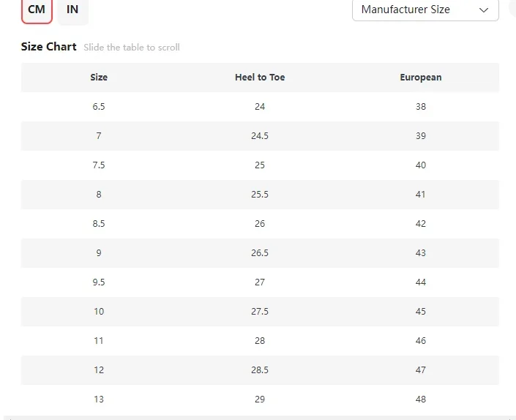The image size is (516, 420).
Task: Click the Manufacturer Size chevron arrow
Action: click(483, 10)
